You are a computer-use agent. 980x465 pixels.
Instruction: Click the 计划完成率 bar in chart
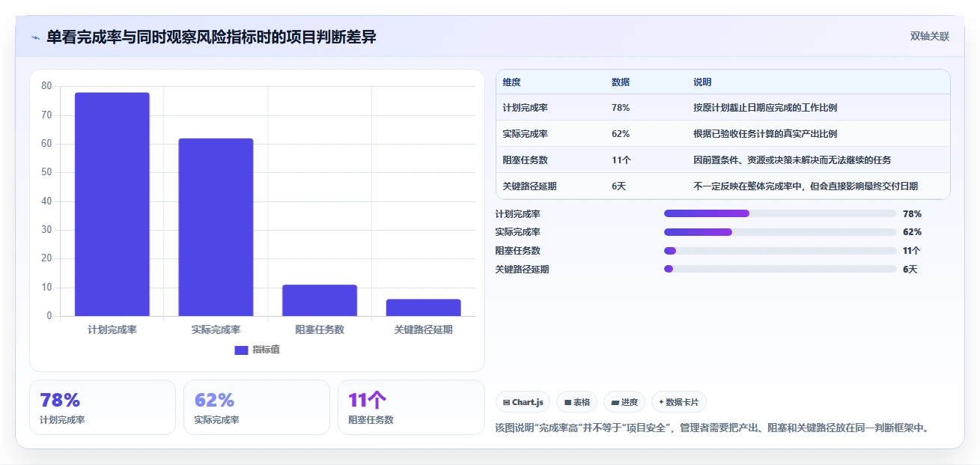pos(112,204)
